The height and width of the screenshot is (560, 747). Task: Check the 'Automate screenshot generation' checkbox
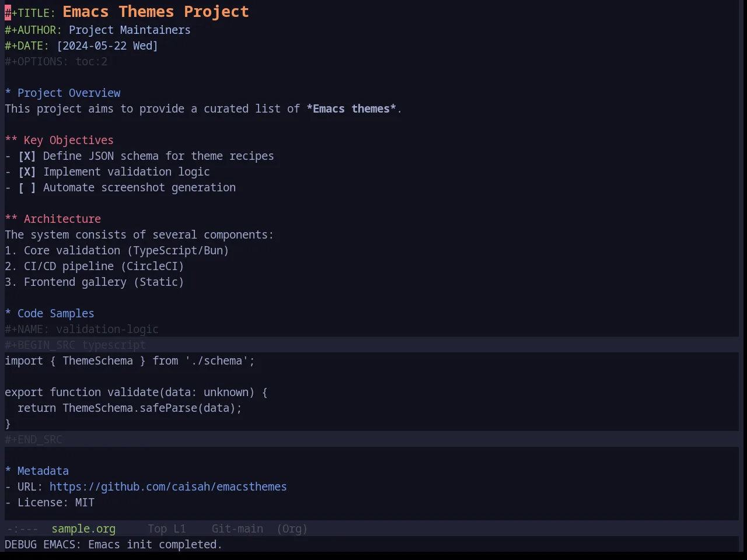[27, 188]
